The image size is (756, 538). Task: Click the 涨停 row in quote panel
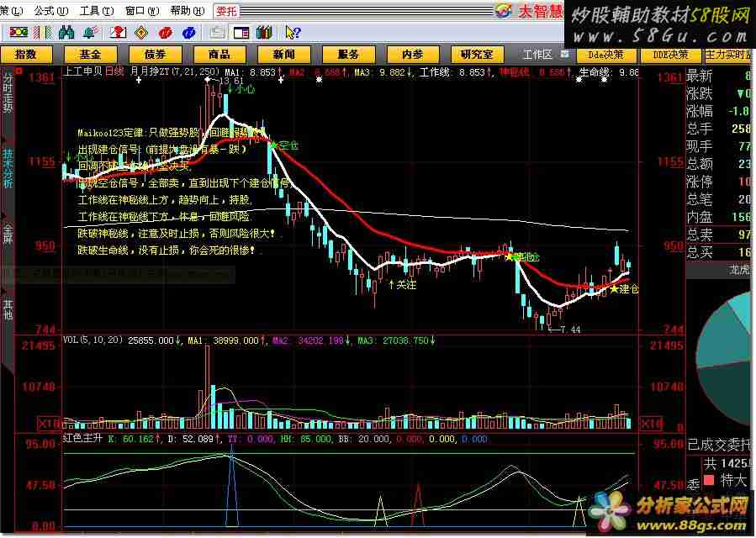(x=718, y=182)
